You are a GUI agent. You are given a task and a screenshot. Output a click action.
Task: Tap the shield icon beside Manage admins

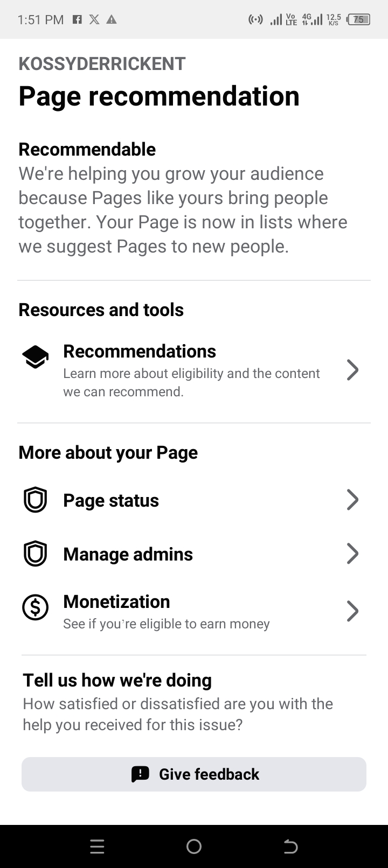click(x=35, y=554)
